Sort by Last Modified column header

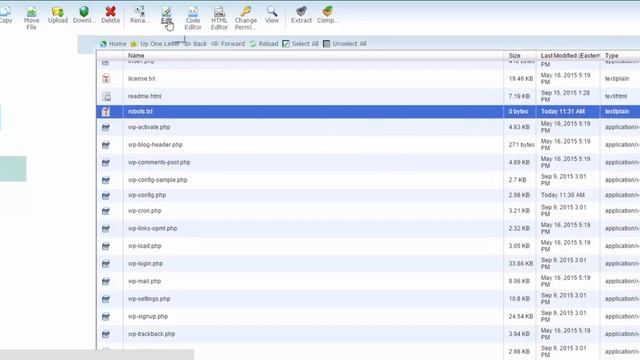pos(570,56)
